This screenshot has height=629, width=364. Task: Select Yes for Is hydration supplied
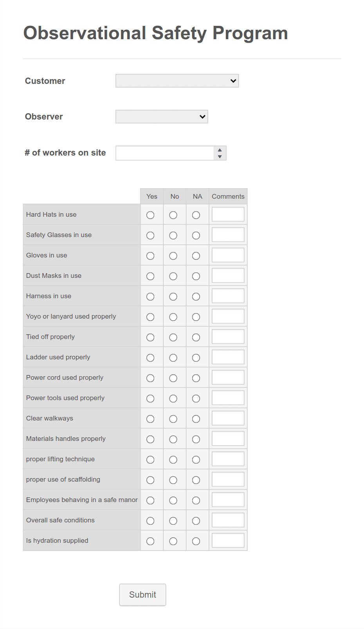point(150,541)
